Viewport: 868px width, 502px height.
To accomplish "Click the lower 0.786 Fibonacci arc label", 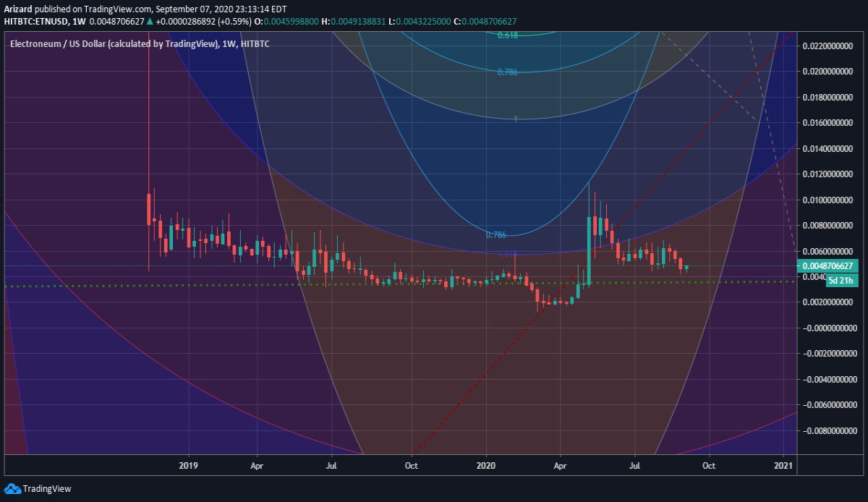I will coord(496,235).
